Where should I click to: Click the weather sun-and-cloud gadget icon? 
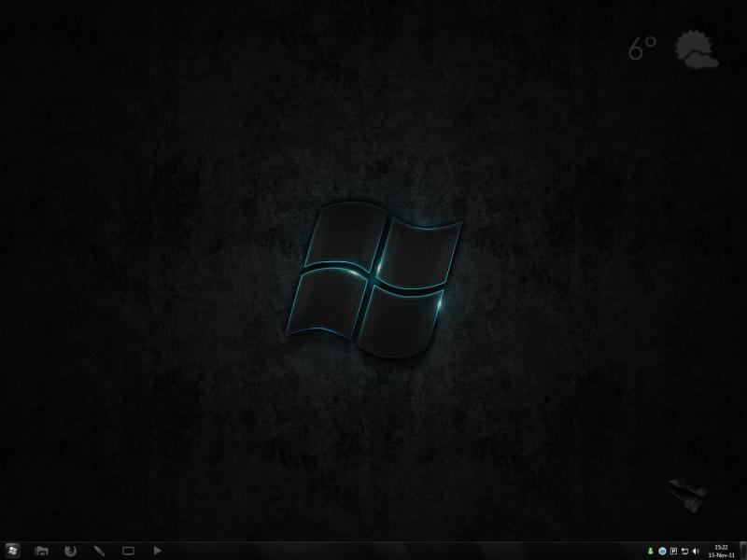(696, 49)
